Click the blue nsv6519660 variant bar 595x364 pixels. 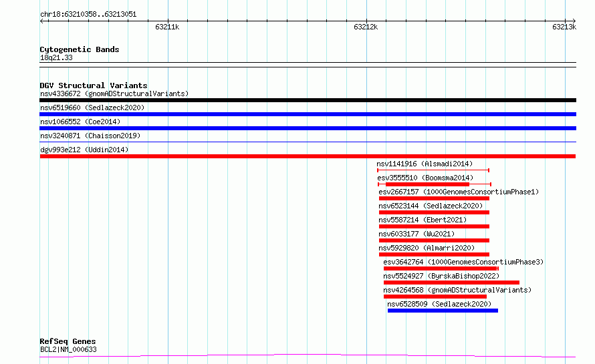point(308,114)
